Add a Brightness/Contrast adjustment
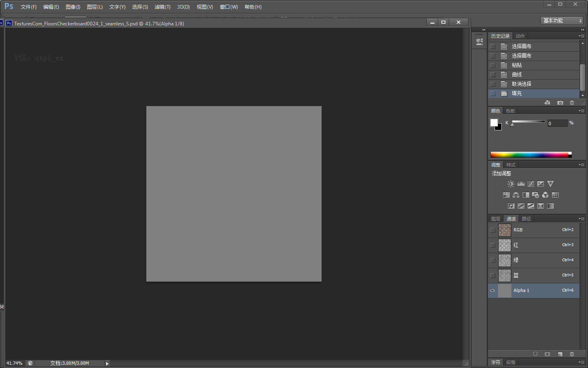588x368 pixels. [x=511, y=184]
